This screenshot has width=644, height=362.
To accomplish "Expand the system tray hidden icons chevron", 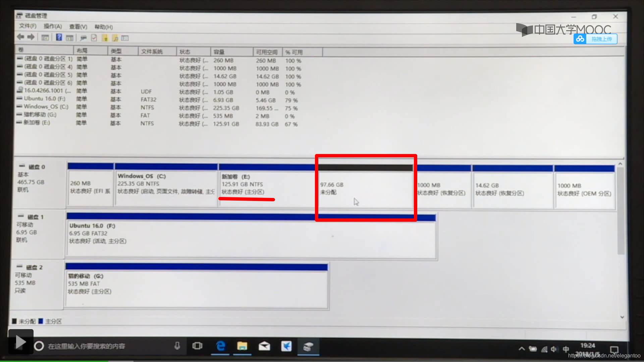I will [522, 349].
